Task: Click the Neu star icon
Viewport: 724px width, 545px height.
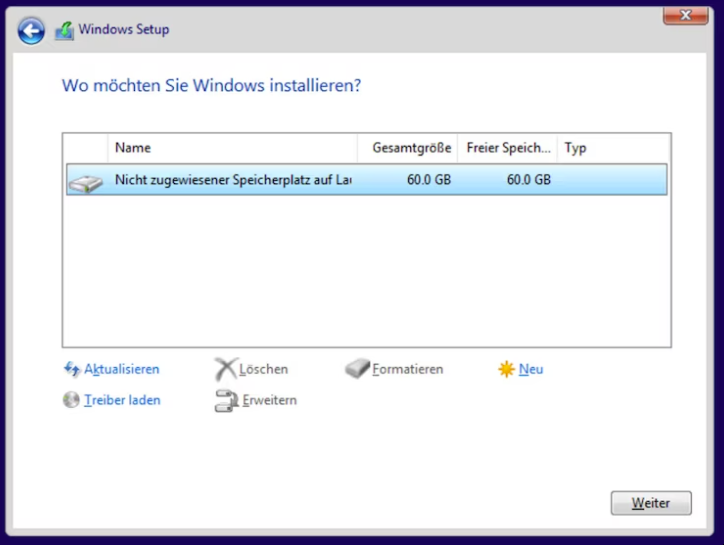Action: 506,369
